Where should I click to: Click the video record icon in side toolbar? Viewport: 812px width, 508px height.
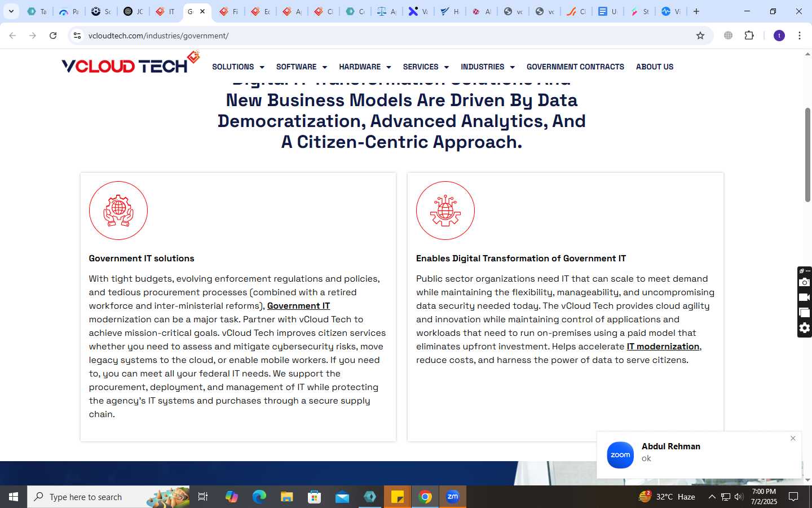click(805, 297)
